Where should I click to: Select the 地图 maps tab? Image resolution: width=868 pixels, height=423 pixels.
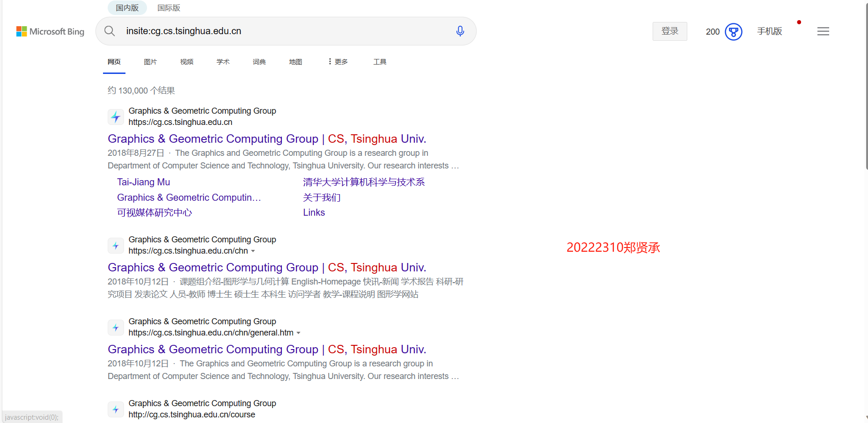coord(295,62)
